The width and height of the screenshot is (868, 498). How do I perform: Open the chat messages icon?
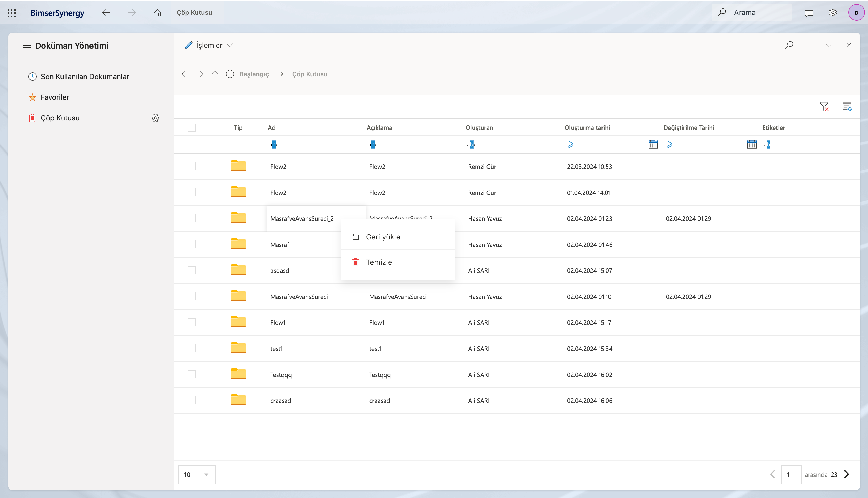click(809, 13)
